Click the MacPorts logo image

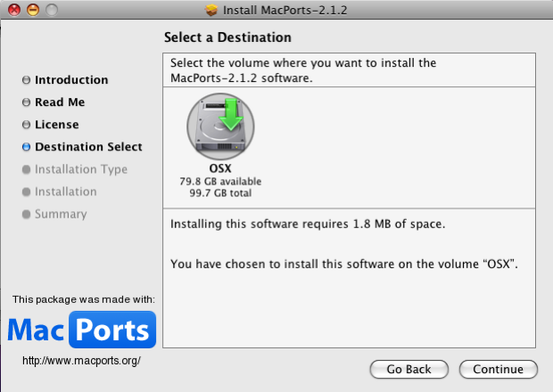(x=82, y=330)
